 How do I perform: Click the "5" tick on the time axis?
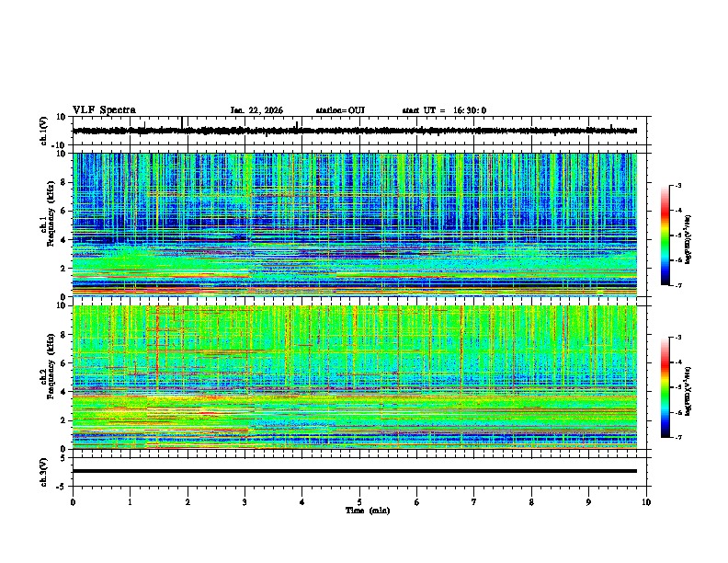click(359, 502)
